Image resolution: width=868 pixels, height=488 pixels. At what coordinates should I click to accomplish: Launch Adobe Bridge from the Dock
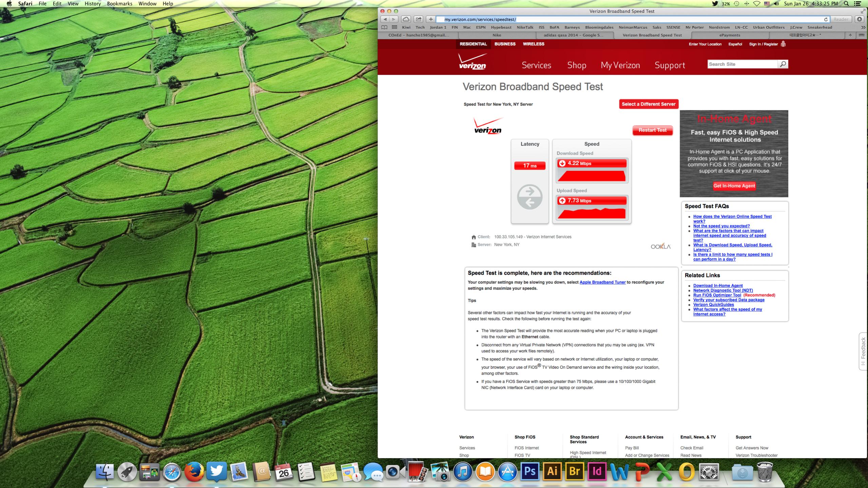click(x=575, y=472)
